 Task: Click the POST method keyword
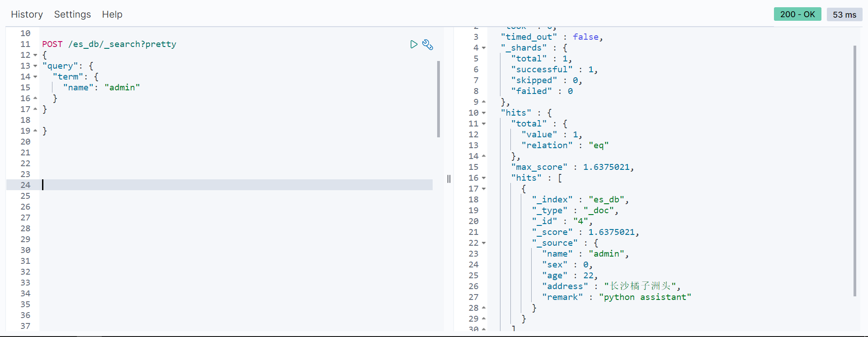[x=52, y=44]
